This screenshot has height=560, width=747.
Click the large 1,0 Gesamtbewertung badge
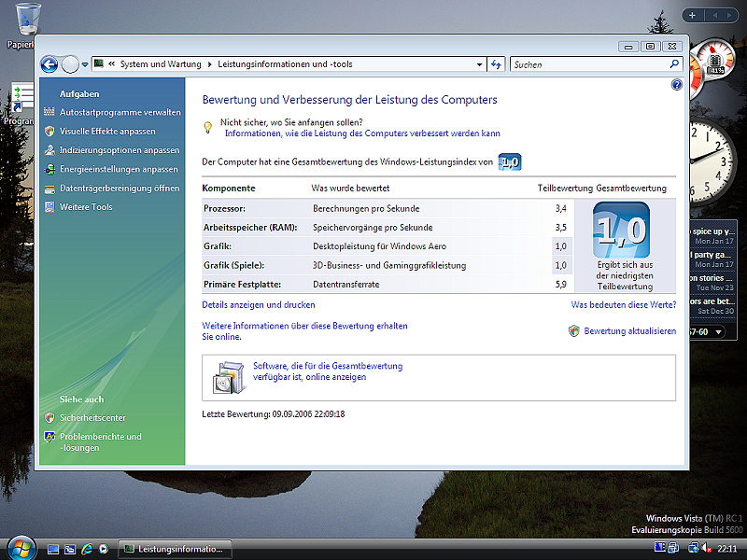pos(621,230)
